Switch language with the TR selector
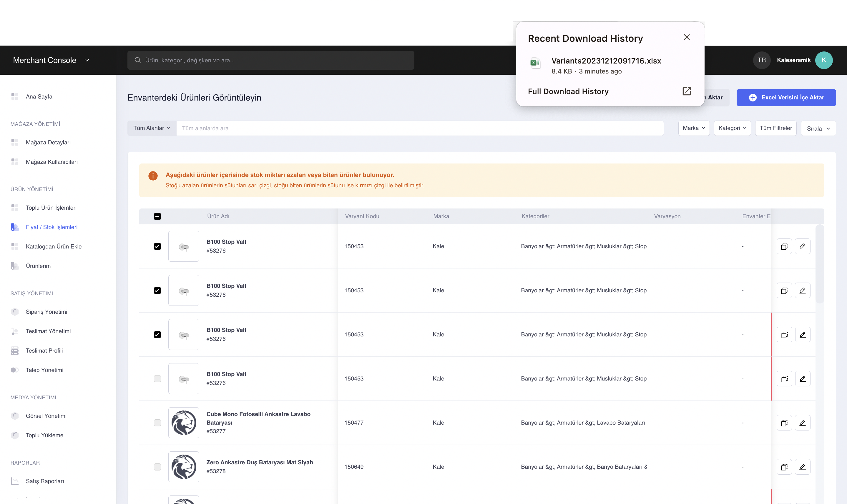 point(762,60)
